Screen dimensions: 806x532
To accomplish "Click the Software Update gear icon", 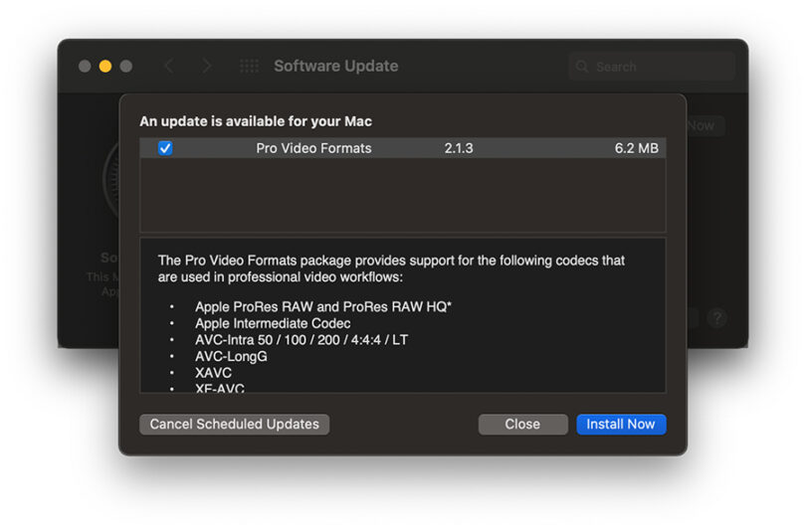I will click(x=109, y=179).
